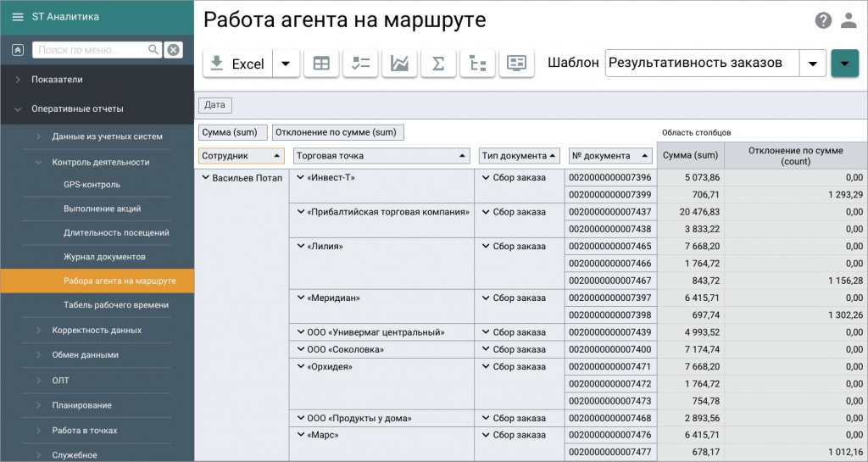This screenshot has width=868, height=462.
Task: Collapse the Васильев Потап employee row
Action: (x=206, y=178)
